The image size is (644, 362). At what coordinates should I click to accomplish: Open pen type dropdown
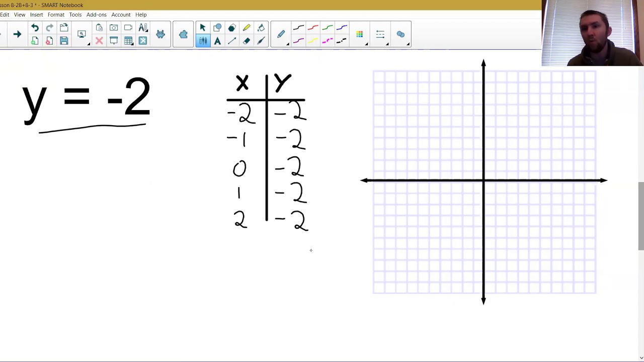pyautogui.click(x=281, y=34)
